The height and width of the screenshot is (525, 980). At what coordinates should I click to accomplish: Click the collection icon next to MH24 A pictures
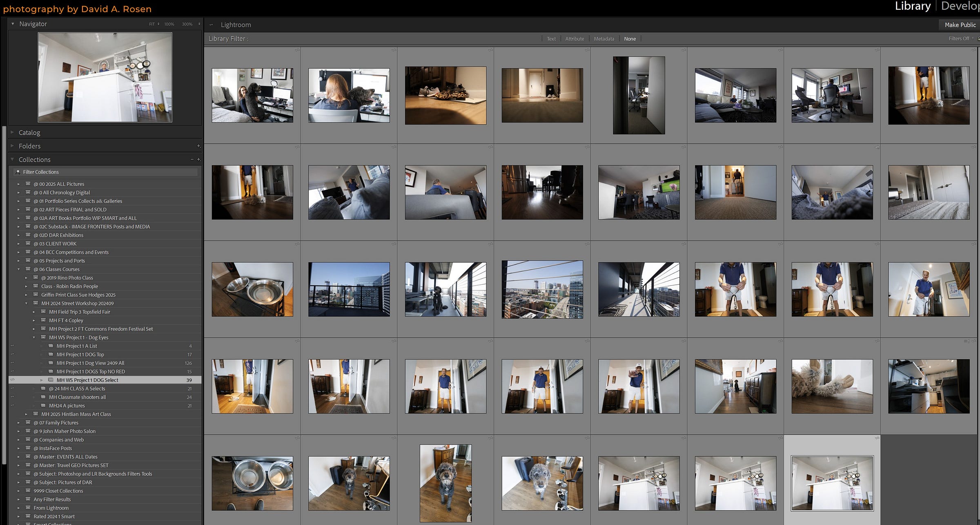[x=44, y=405]
